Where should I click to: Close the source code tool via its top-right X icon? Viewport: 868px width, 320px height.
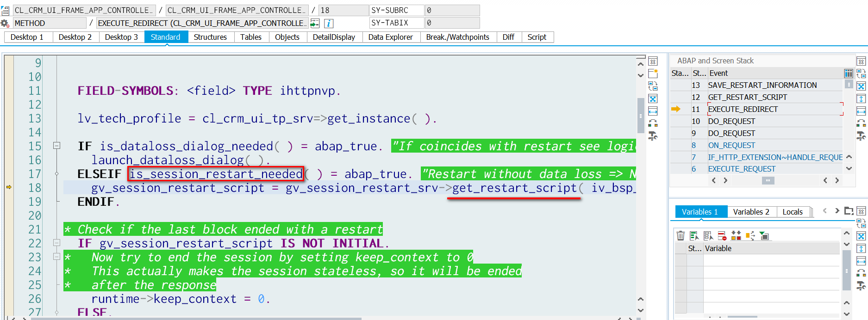point(653,62)
